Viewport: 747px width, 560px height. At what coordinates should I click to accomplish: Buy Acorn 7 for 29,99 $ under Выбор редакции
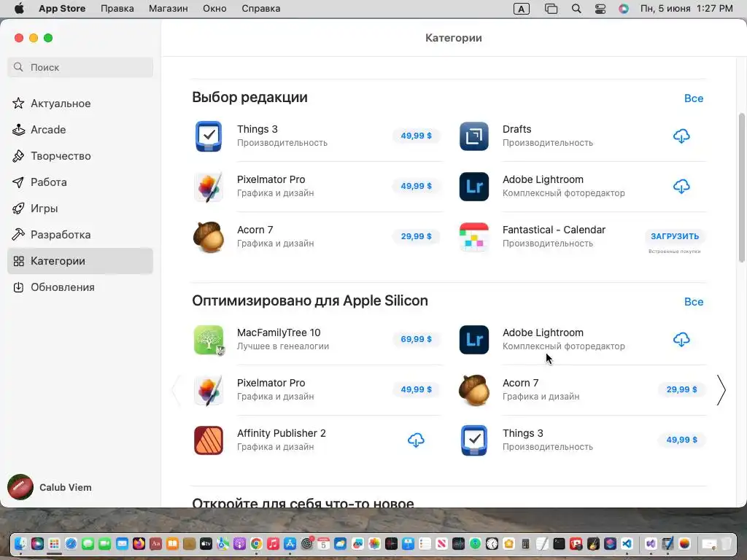point(416,236)
